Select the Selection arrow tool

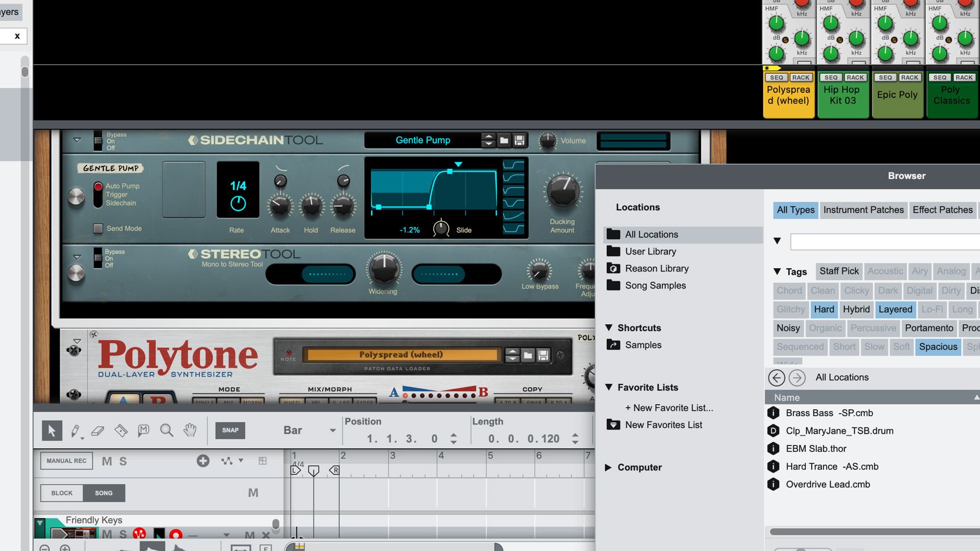pos(52,431)
